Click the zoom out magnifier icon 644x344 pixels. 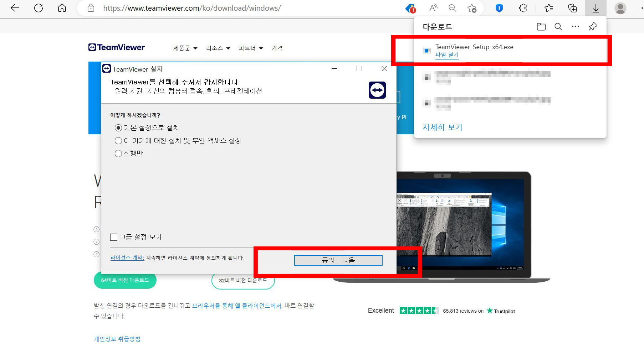(453, 8)
